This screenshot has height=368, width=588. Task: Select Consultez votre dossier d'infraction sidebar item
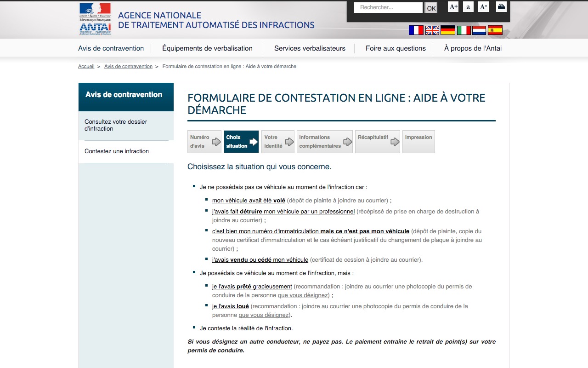126,125
